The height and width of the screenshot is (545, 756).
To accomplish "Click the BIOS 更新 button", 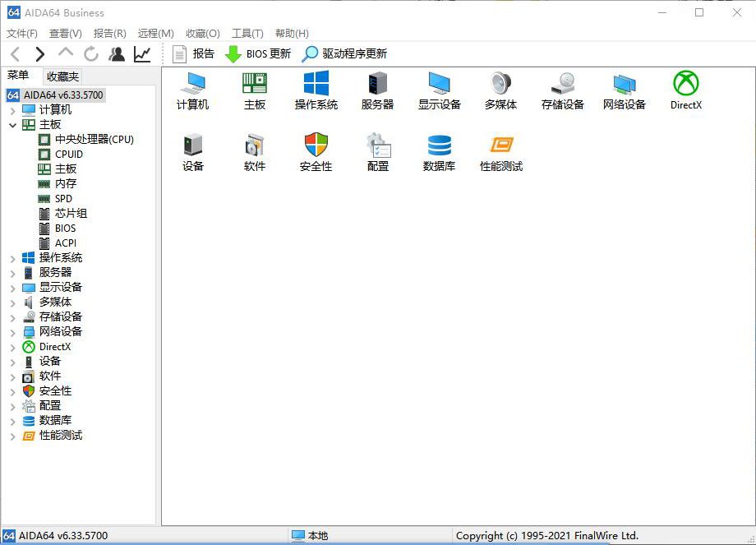I will pyautogui.click(x=258, y=54).
